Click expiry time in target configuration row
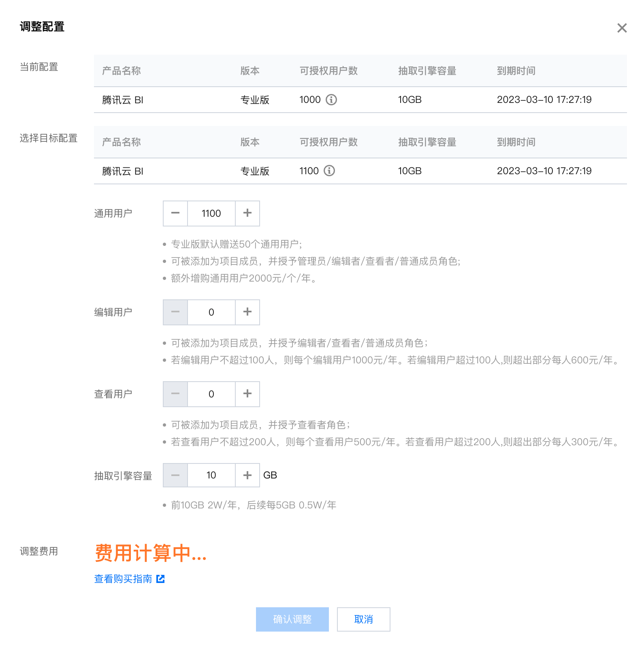The image size is (644, 649). click(544, 171)
